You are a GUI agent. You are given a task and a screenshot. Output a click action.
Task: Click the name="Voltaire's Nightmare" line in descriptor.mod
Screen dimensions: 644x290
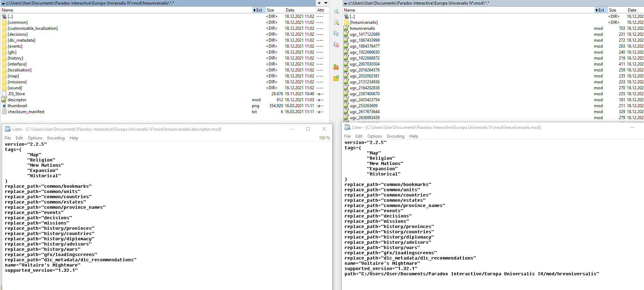(43, 265)
